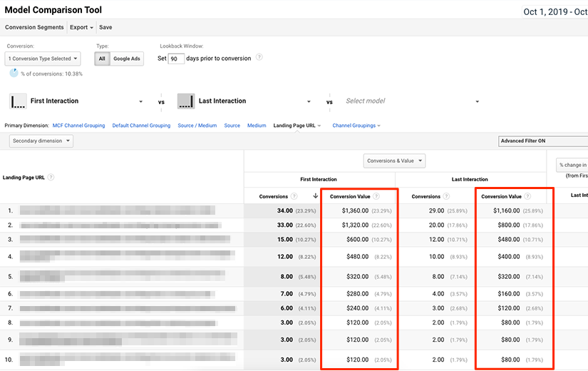Open the Secondary dimension dropdown

(x=41, y=141)
